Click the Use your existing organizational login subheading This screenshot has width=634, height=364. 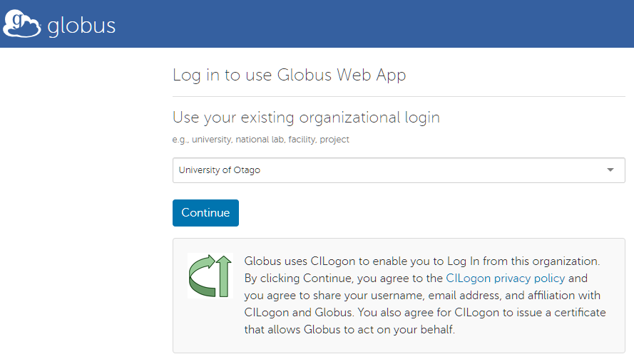(x=306, y=117)
